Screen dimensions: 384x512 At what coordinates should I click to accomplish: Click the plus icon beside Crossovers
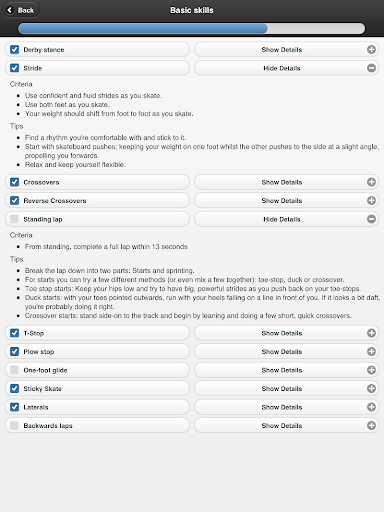pos(371,182)
